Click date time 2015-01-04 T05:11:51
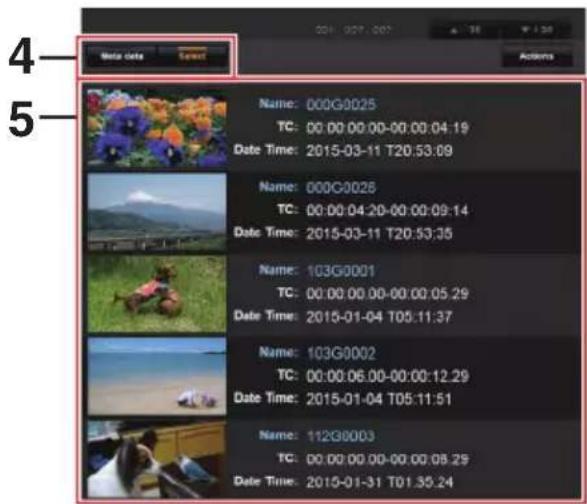Image resolution: width=587 pixels, height=504 pixels. click(x=379, y=400)
